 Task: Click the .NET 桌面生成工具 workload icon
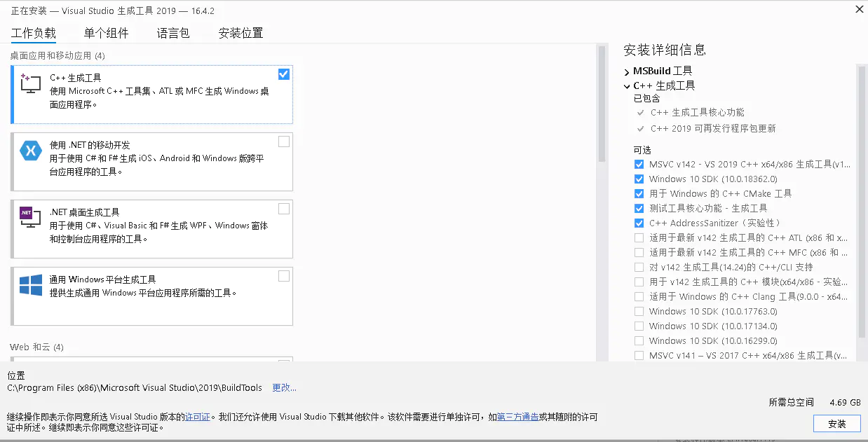[x=29, y=216]
